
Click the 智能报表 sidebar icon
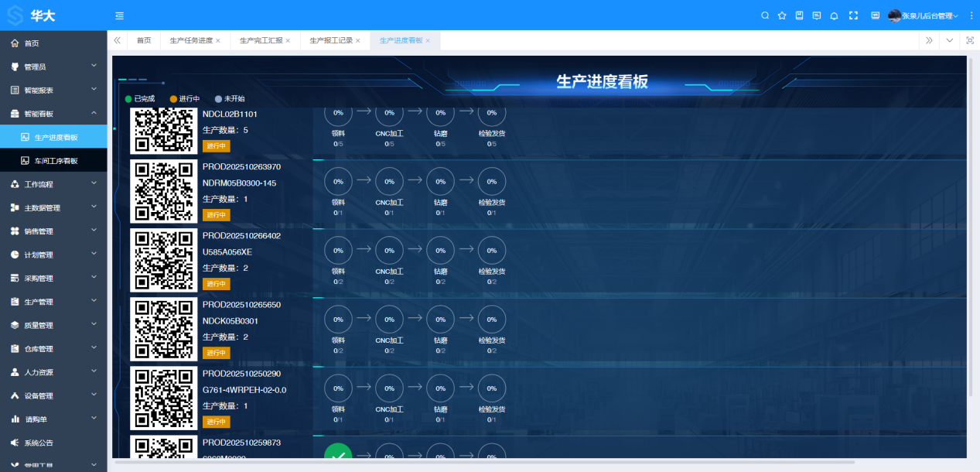[15, 91]
